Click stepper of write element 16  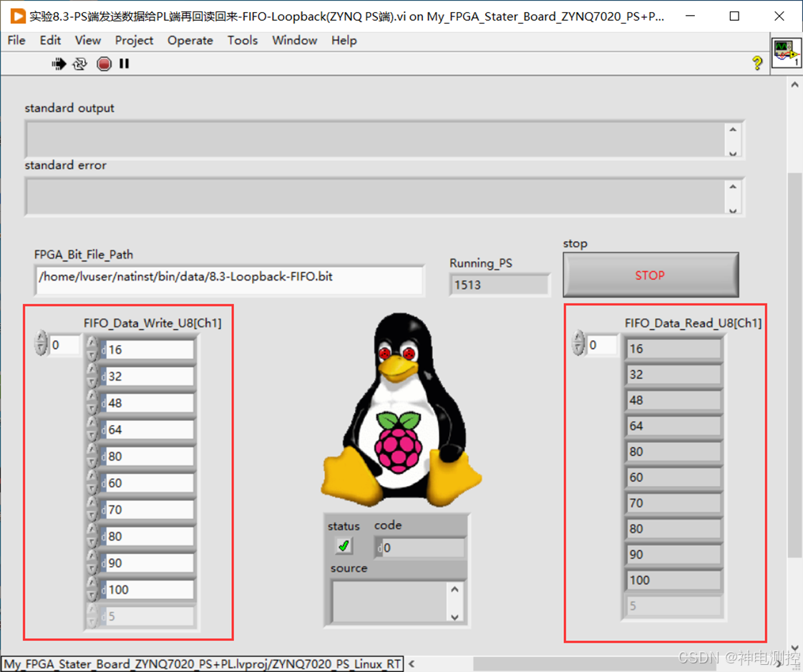click(92, 349)
